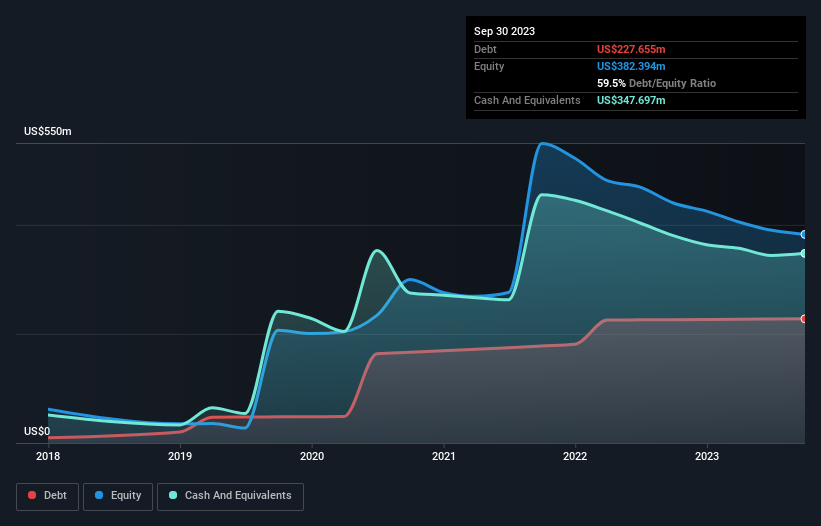Click the Cash value US$347.697m
The height and width of the screenshot is (526, 821).
(631, 100)
